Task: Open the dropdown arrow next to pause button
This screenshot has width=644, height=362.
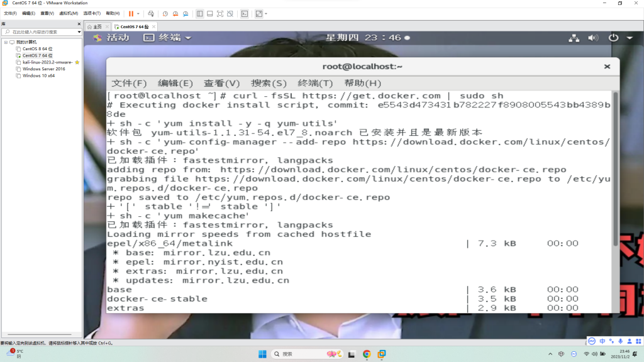Action: [x=139, y=13]
